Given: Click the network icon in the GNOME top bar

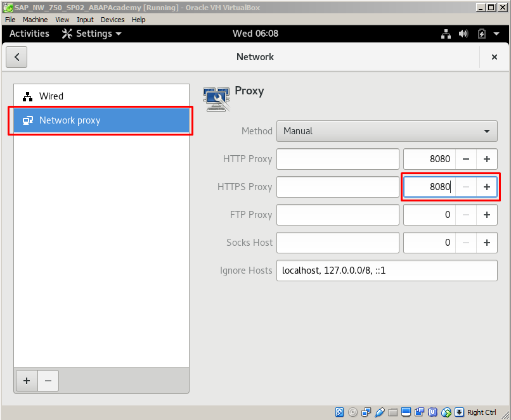Looking at the screenshot, I should tap(446, 34).
